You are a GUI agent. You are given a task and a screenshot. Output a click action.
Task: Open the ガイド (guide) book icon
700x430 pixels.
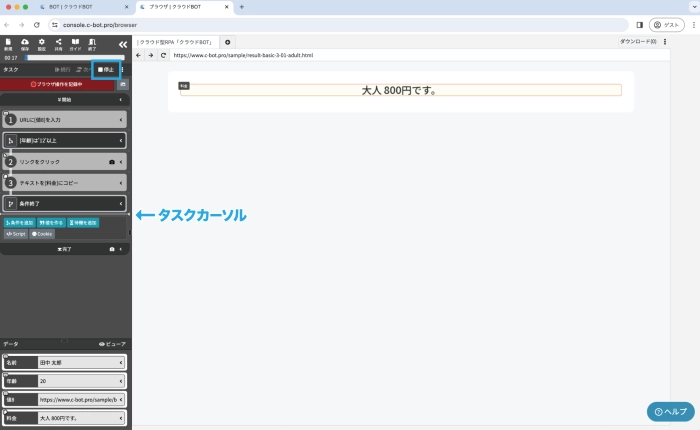75,44
